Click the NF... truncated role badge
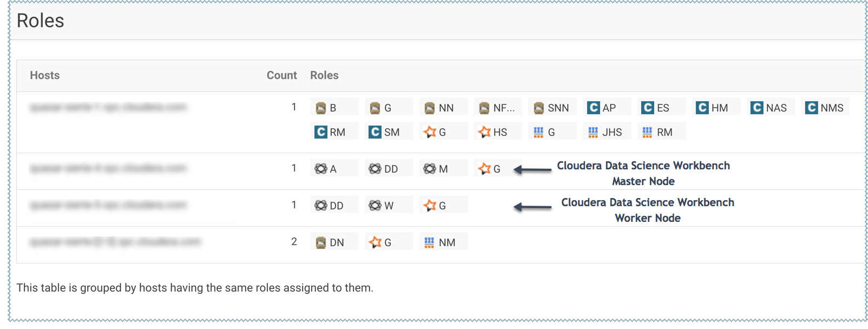The width and height of the screenshot is (868, 329). pyautogui.click(x=497, y=108)
